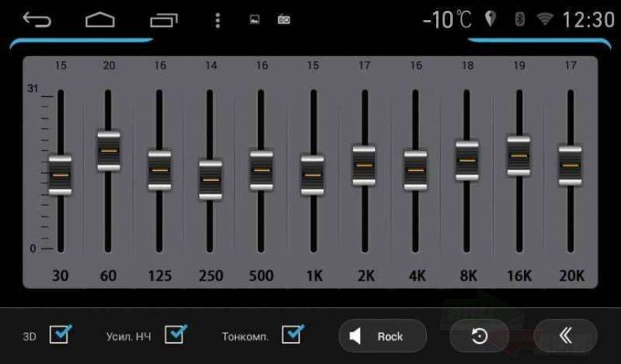
Task: Go to the home screen icon
Action: 100,20
